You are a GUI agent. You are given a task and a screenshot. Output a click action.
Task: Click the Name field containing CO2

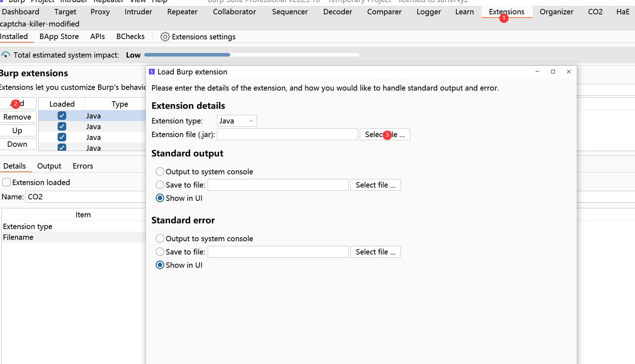(86, 197)
